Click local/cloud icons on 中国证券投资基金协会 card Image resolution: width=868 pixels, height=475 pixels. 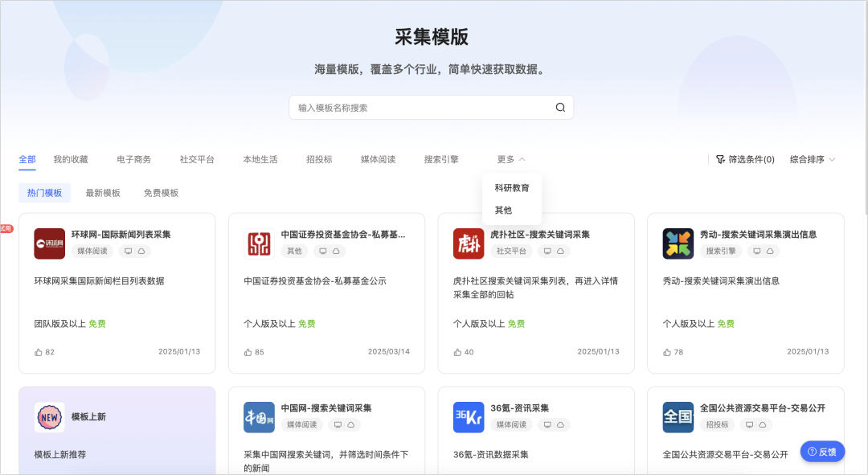click(x=330, y=252)
